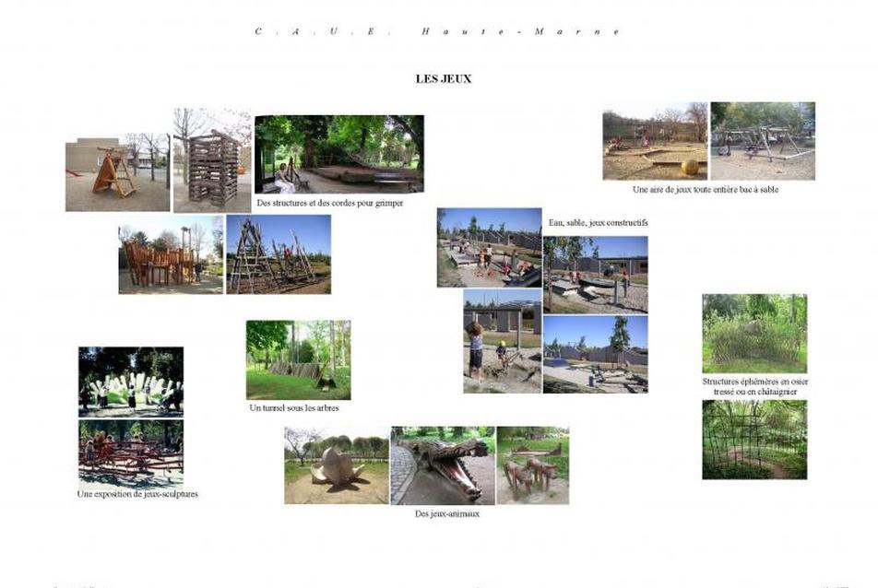Select caption 'Un tunnel sous les arbres'
The image size is (878, 588).
[x=294, y=408]
